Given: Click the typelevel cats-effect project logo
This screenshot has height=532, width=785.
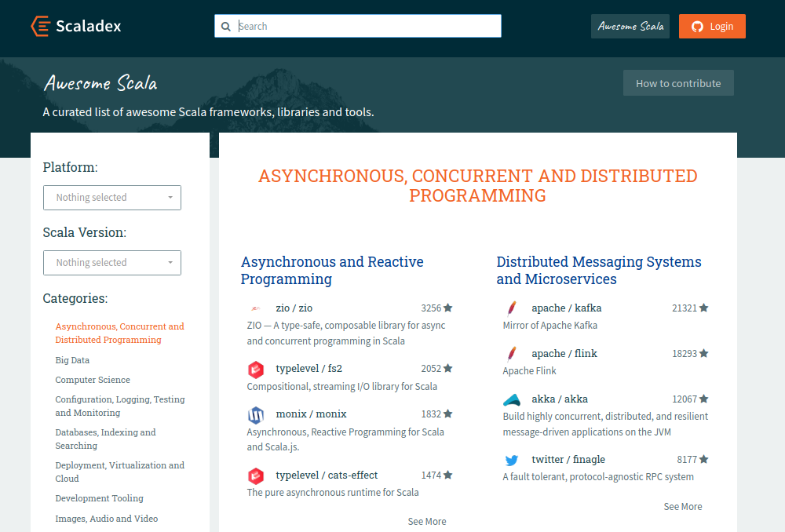Looking at the screenshot, I should [x=256, y=476].
